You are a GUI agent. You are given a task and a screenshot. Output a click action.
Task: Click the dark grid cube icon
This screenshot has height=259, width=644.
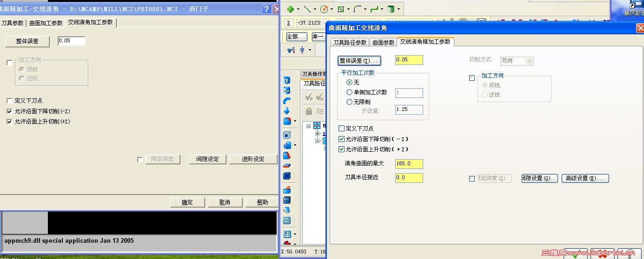click(287, 200)
